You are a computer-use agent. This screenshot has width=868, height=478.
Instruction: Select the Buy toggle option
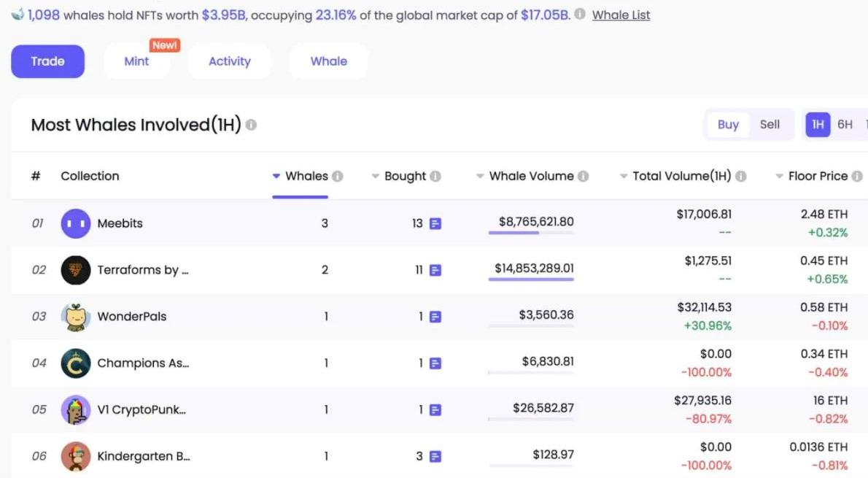[x=728, y=124]
